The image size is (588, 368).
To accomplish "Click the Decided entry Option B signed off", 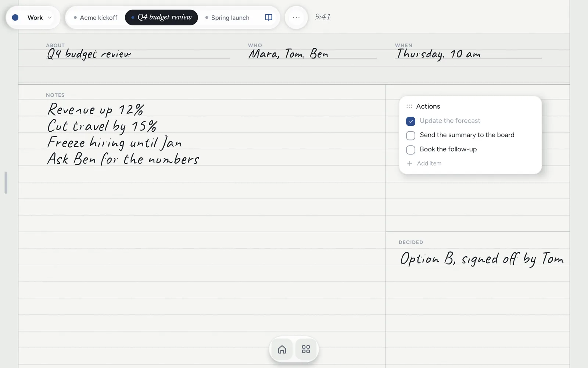I will pyautogui.click(x=482, y=259).
